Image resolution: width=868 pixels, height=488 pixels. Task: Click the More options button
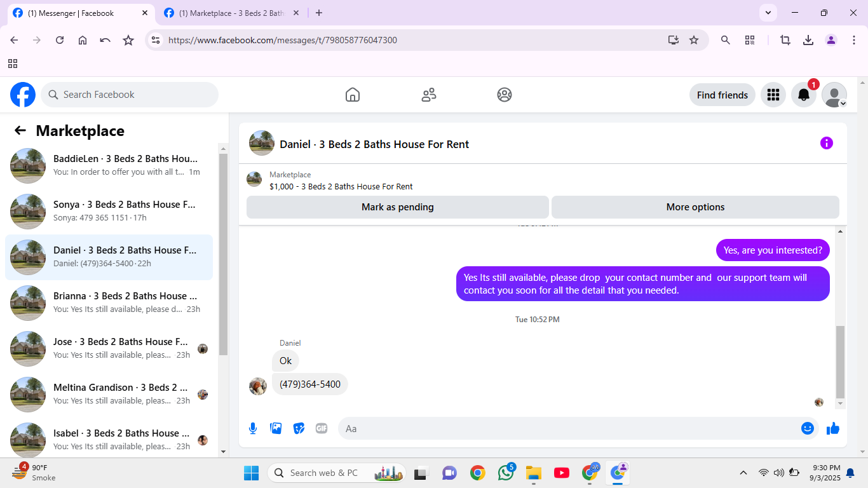tap(695, 207)
